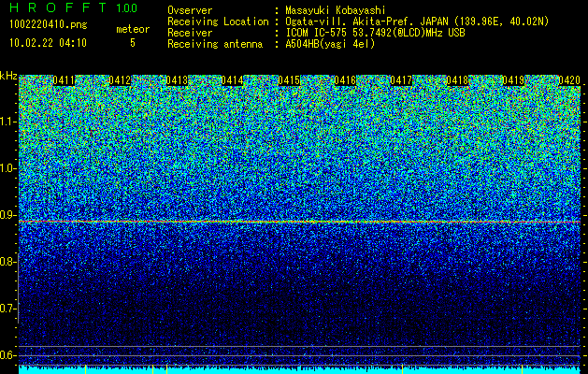Image resolution: width=588 pixels, height=374 pixels.
Task: Click the red carrier signal line
Action: (x=300, y=223)
